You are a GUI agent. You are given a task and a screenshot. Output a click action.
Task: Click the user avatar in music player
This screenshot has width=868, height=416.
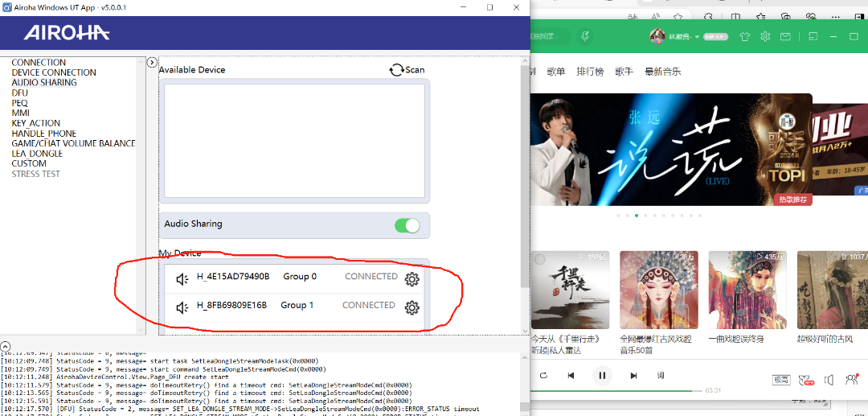[x=657, y=36]
